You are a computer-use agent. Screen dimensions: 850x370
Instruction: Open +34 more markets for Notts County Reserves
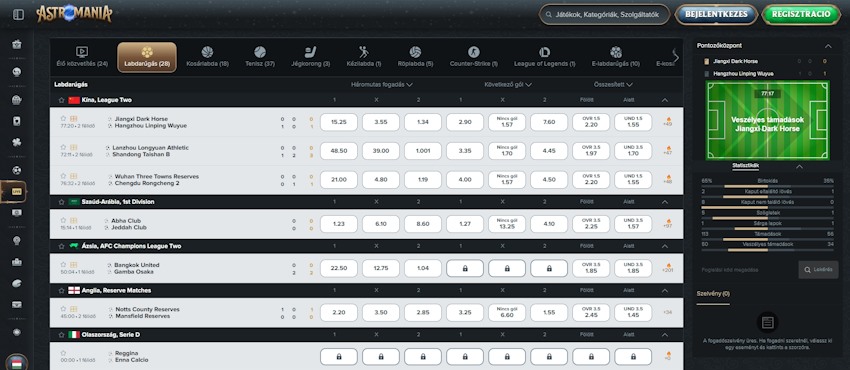click(668, 312)
